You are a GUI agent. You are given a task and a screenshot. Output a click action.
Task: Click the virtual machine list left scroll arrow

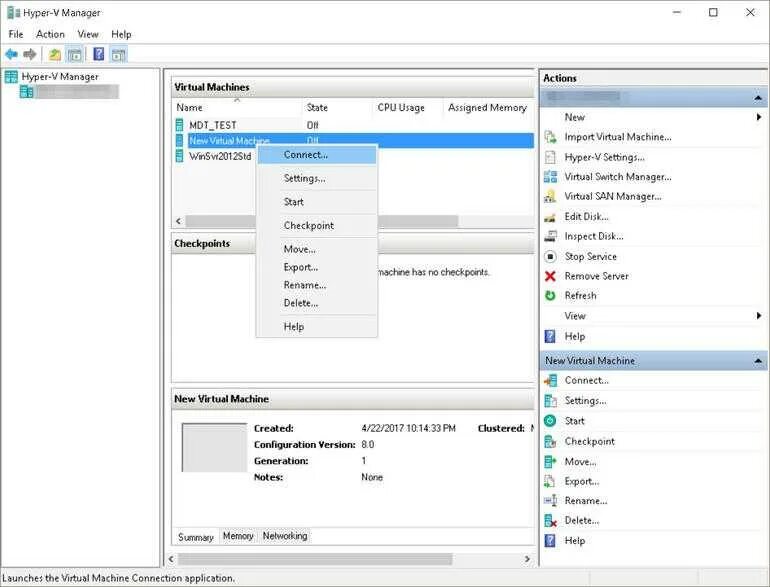click(178, 221)
